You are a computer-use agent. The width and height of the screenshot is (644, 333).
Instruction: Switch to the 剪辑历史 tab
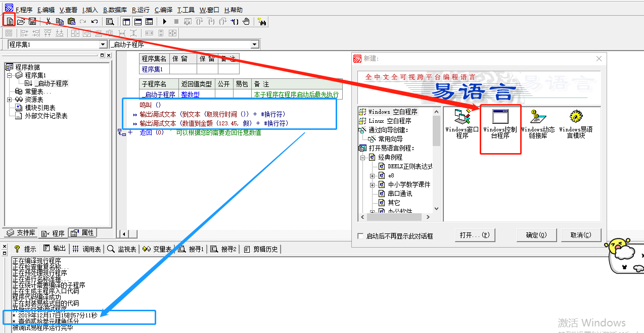point(261,249)
